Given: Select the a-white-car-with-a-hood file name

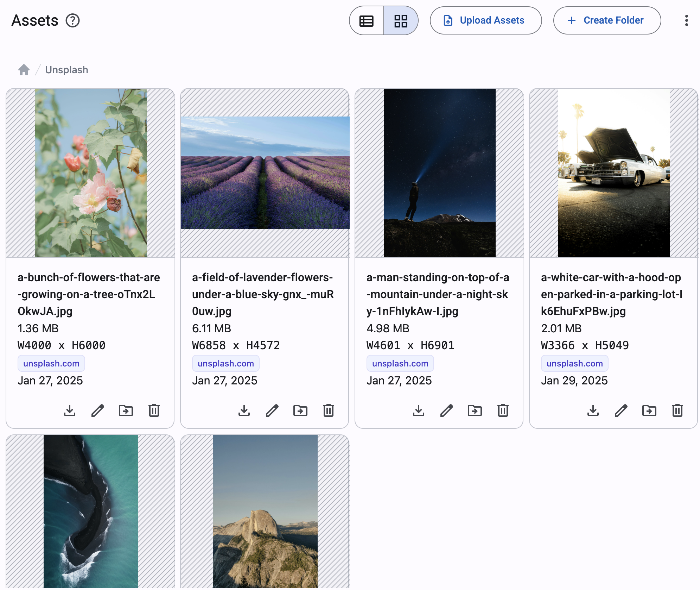Looking at the screenshot, I should [612, 294].
